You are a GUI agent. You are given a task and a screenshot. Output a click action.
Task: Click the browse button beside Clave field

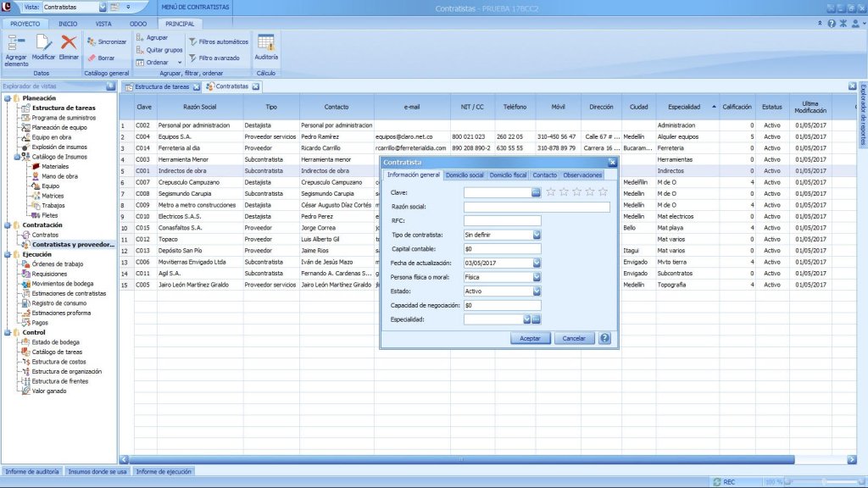click(x=536, y=192)
